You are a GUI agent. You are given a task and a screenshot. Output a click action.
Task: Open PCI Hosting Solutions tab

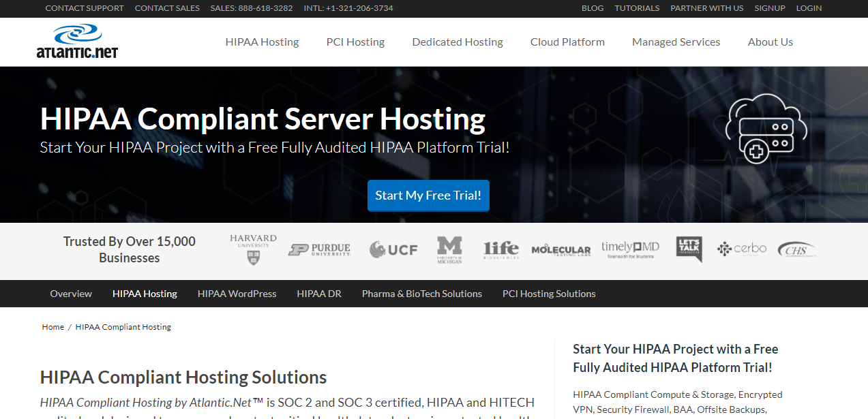(549, 294)
